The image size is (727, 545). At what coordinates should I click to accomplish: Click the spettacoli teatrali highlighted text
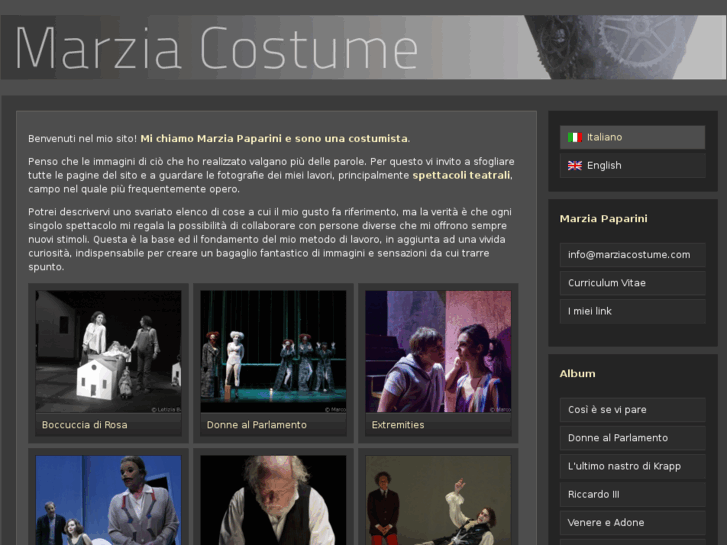(x=461, y=175)
